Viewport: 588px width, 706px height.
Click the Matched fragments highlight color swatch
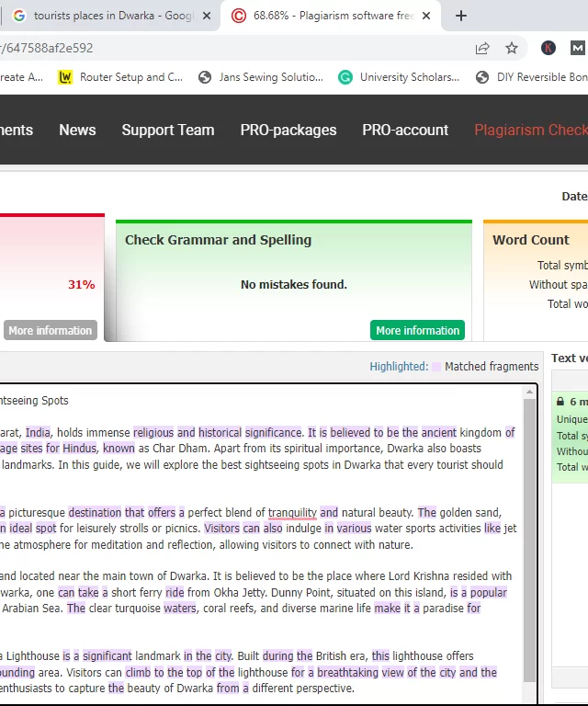click(436, 367)
